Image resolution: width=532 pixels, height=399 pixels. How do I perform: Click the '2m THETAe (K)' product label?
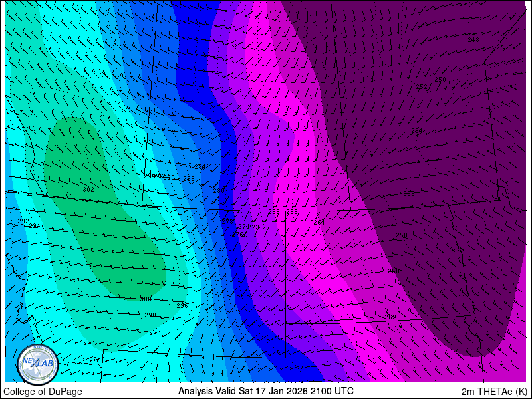[494, 392]
